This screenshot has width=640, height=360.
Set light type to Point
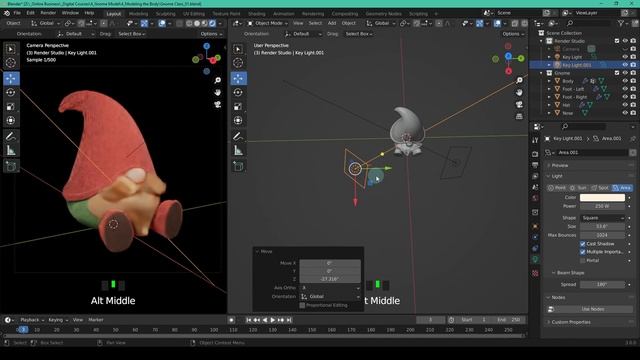[557, 188]
